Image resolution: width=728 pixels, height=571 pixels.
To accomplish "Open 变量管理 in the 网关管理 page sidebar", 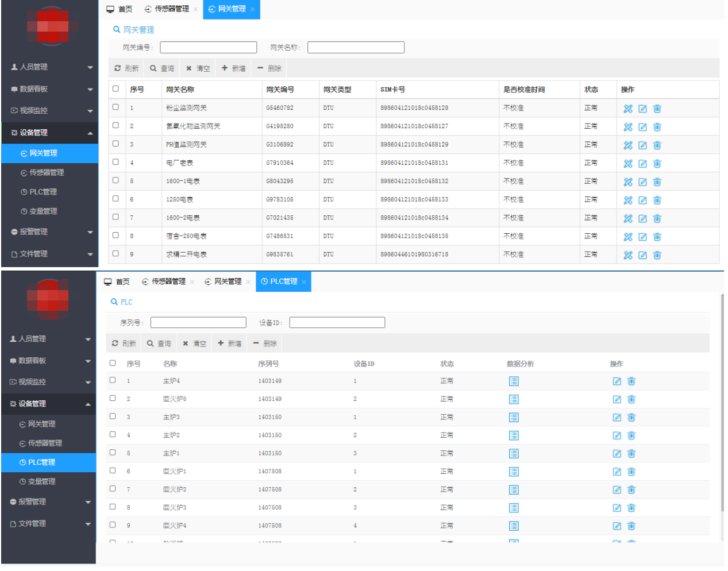I will 43,211.
